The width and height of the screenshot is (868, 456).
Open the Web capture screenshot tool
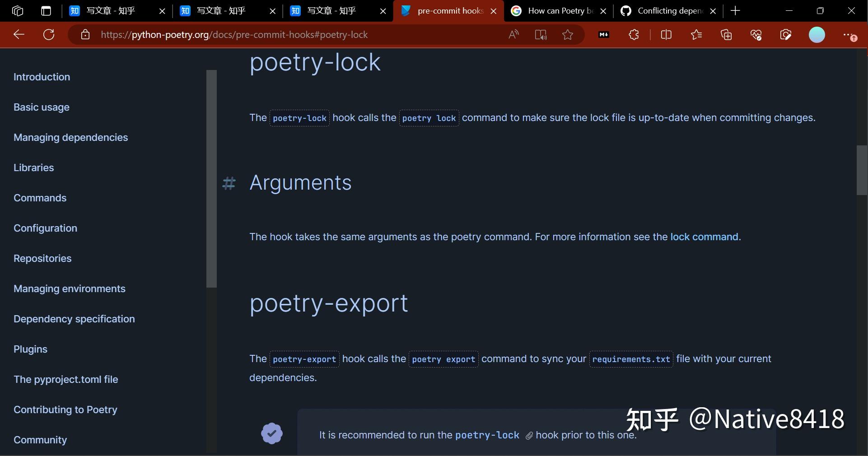point(786,34)
